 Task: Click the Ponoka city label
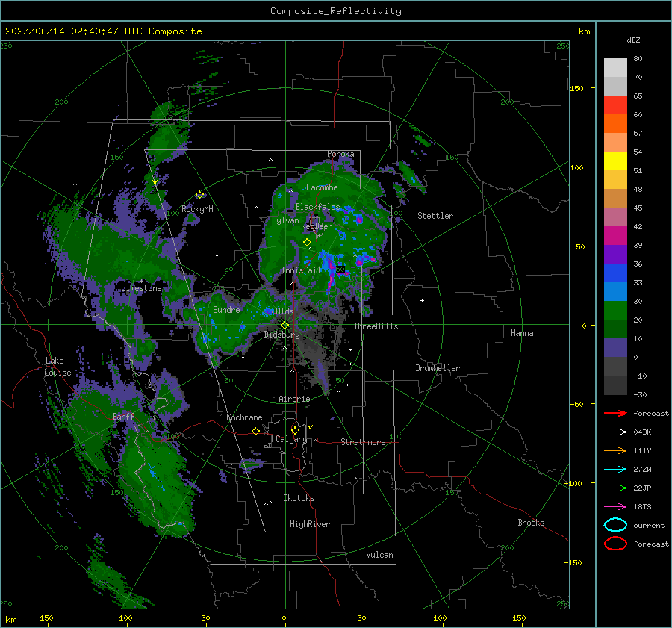tap(340, 154)
